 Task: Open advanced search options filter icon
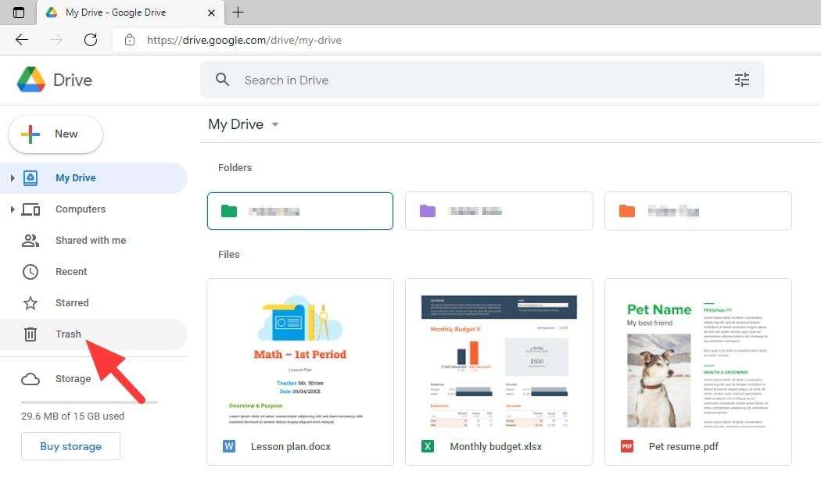pyautogui.click(x=741, y=79)
